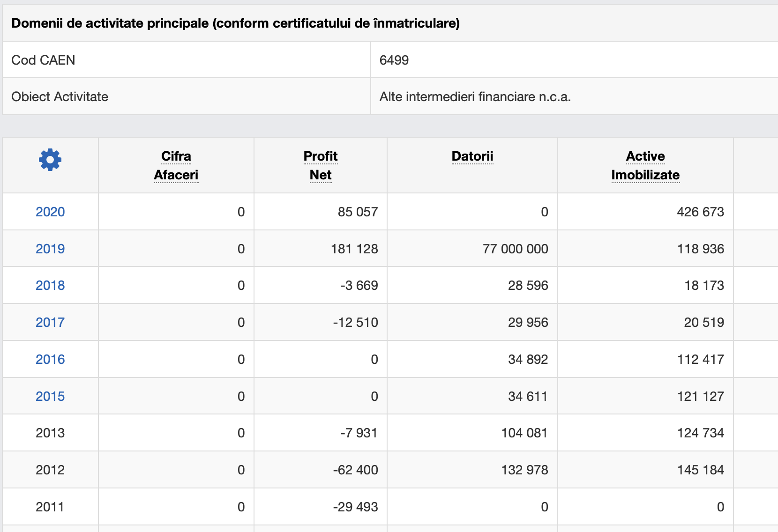Click the Profit Net column header

(x=321, y=165)
